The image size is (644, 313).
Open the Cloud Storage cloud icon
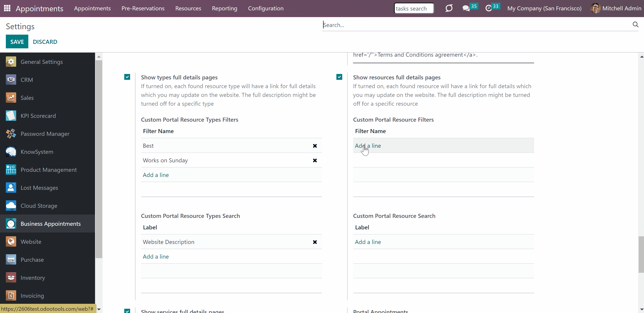pos(11,206)
